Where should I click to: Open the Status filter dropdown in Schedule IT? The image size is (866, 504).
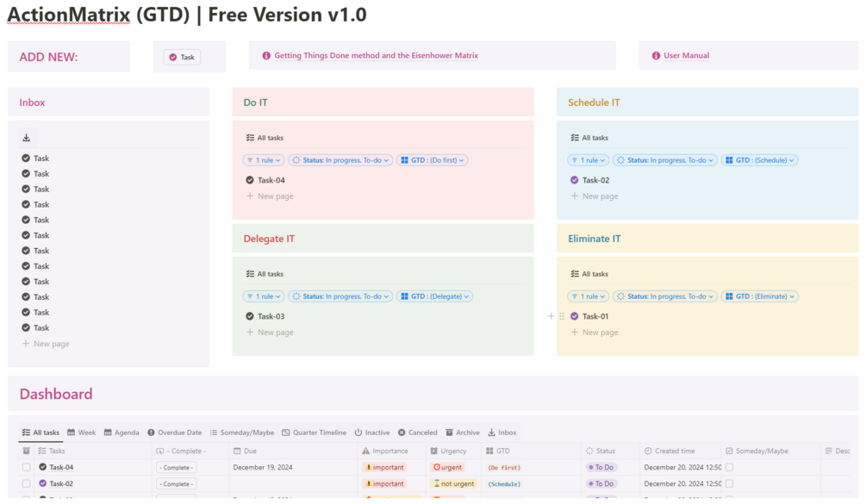point(665,160)
